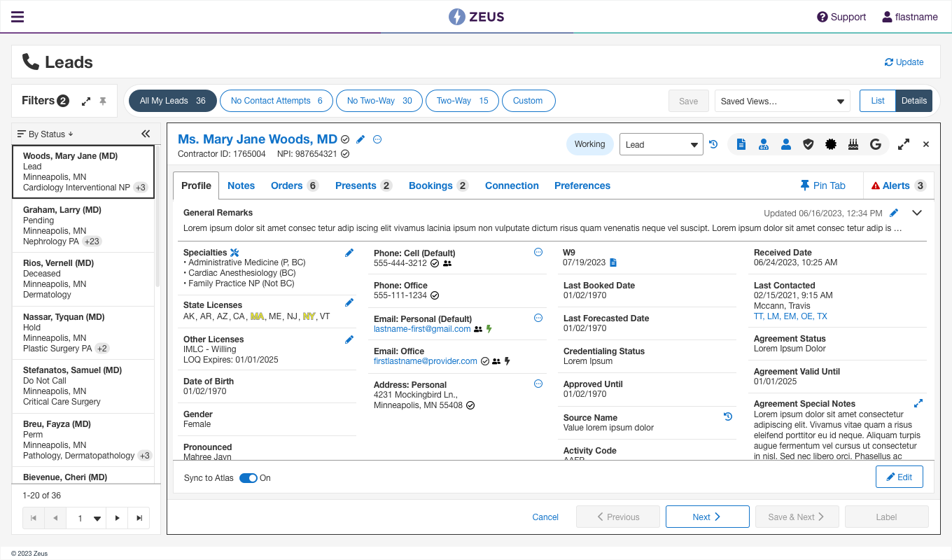
Task: Click the Support help icon link
Action: [841, 17]
